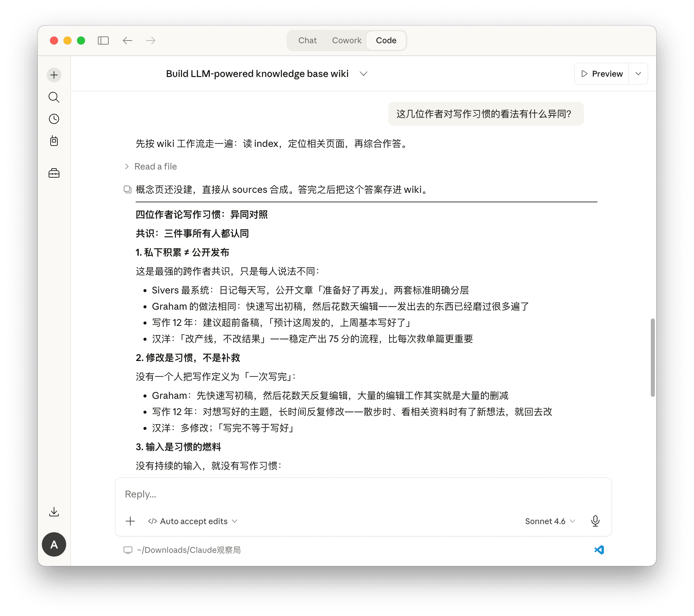
Task: Click the Preview button
Action: tap(602, 74)
